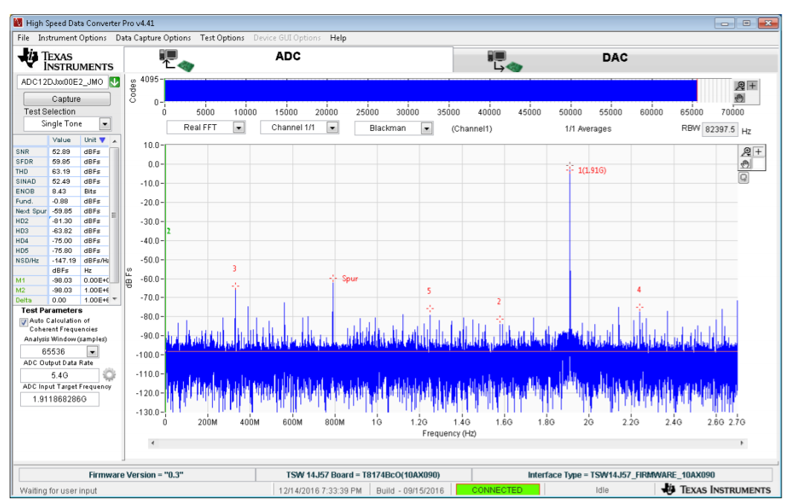Click the zoom magnifier in codes plot palette
Screen dimensions: 812x504
coord(740,86)
